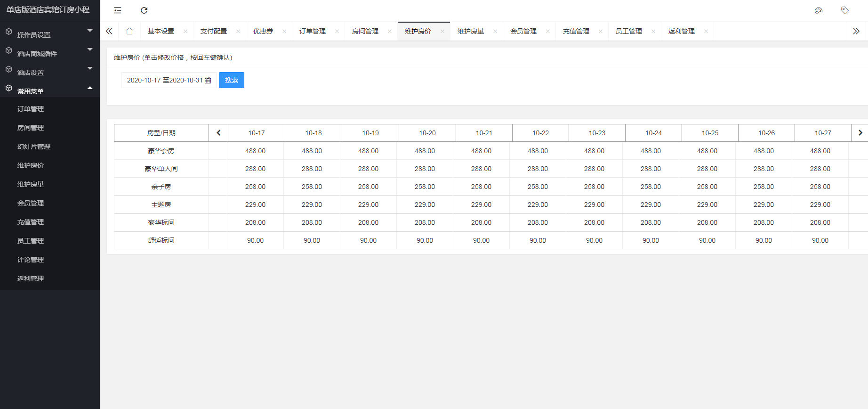Open 评论管理 in the sidebar menu
The width and height of the screenshot is (868, 409).
click(x=31, y=260)
